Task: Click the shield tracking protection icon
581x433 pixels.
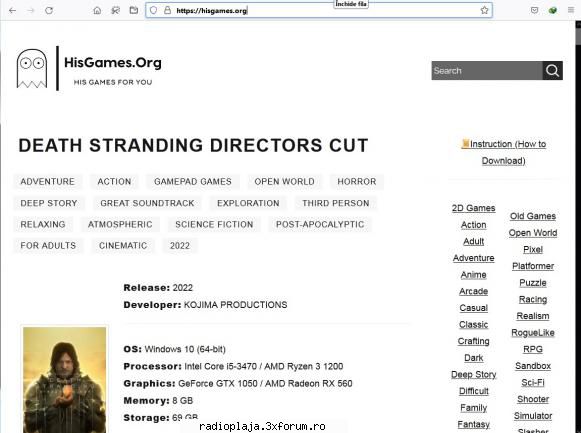Action: point(154,10)
